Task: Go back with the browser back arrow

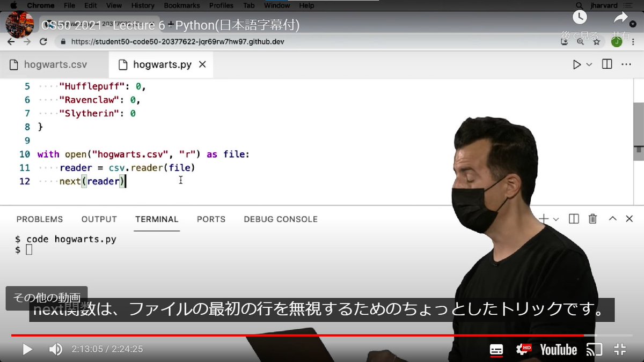Action: pyautogui.click(x=11, y=41)
